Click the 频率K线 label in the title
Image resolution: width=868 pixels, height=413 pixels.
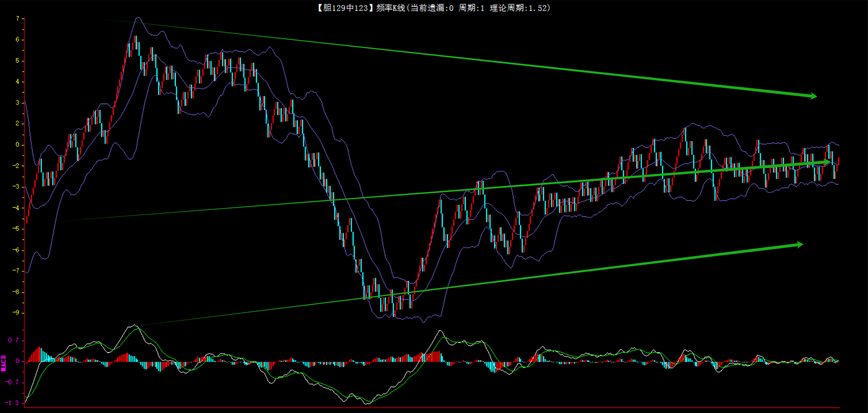coord(390,8)
